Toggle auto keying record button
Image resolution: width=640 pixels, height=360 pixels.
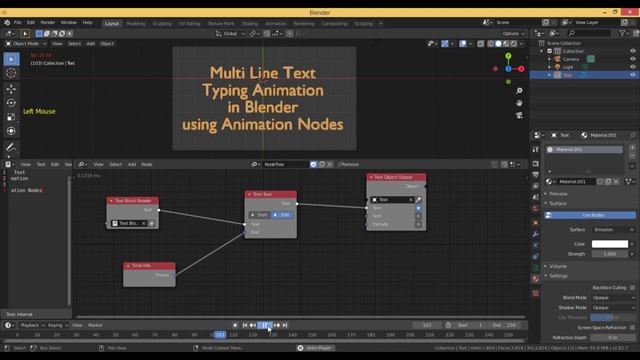(x=235, y=325)
